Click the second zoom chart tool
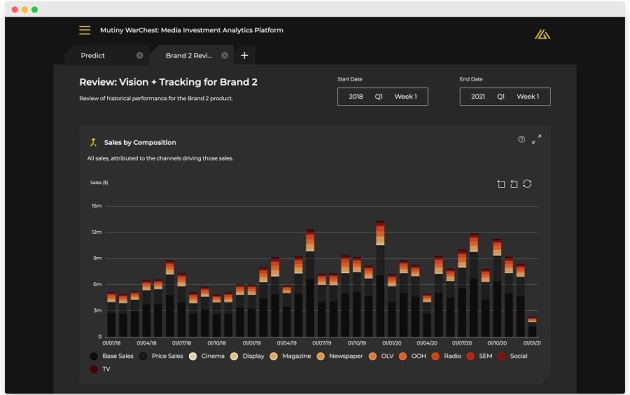The image size is (630, 395). coord(514,184)
